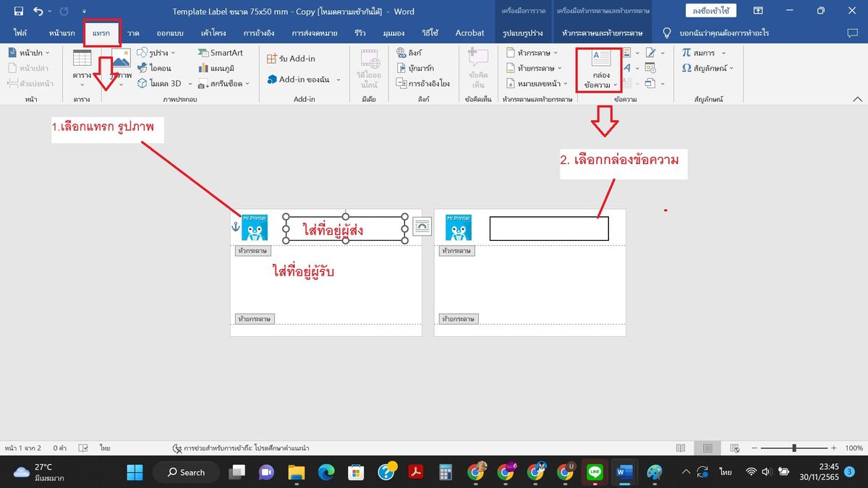868x488 pixels.
Task: Open the Get Add-ins store
Action: tap(292, 59)
